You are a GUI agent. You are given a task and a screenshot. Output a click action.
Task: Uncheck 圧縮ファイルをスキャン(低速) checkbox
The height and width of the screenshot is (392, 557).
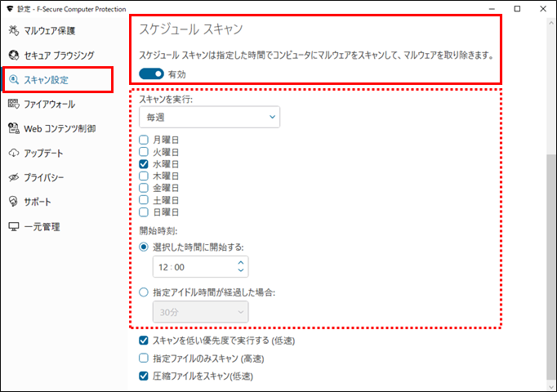pos(144,376)
